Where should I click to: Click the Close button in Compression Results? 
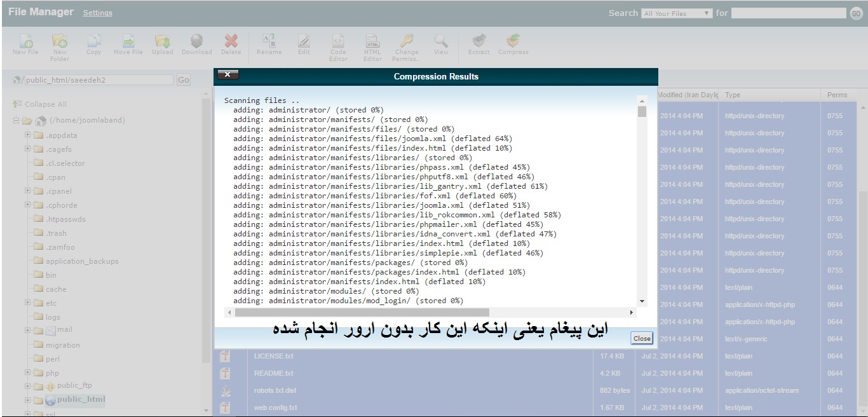[642, 338]
